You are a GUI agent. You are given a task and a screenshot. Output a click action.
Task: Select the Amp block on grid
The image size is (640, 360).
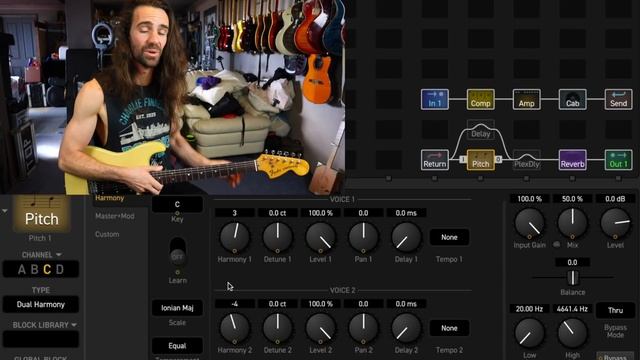tap(527, 99)
